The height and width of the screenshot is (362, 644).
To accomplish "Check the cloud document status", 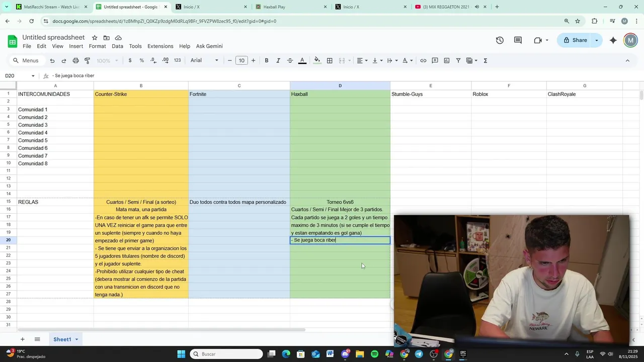I will click(118, 38).
